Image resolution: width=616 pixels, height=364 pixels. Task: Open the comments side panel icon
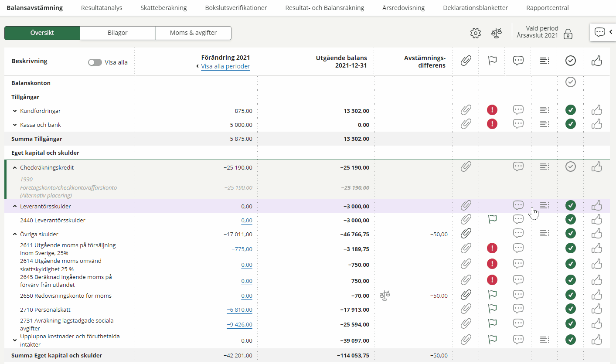pyautogui.click(x=600, y=32)
